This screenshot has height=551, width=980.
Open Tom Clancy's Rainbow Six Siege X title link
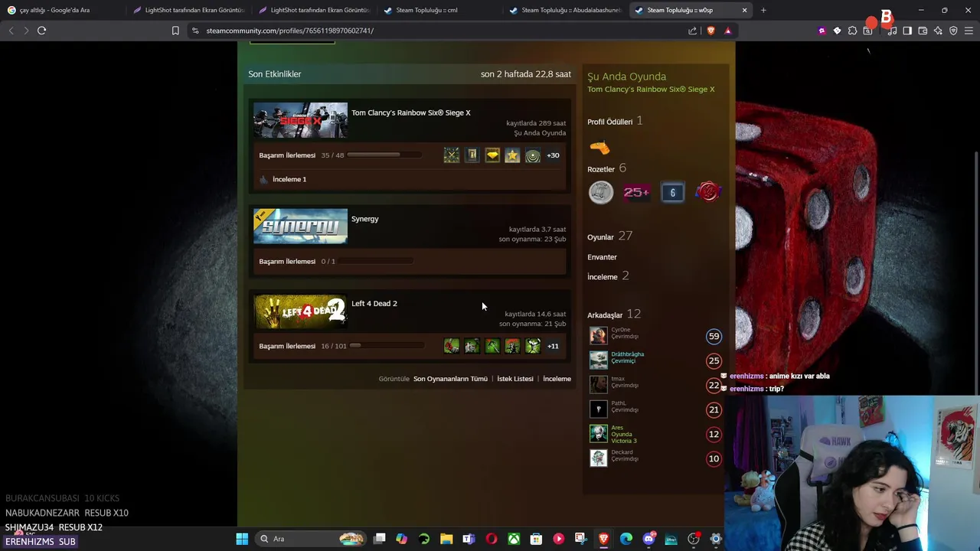[x=411, y=112]
